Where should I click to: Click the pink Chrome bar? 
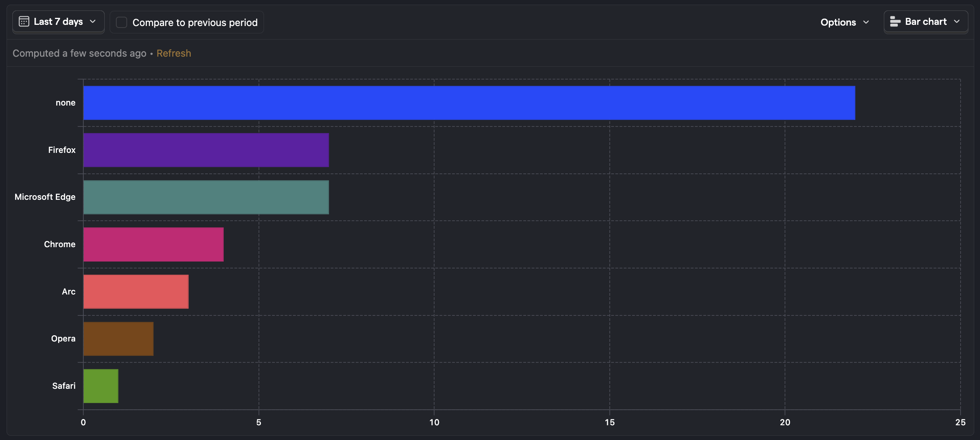(154, 244)
